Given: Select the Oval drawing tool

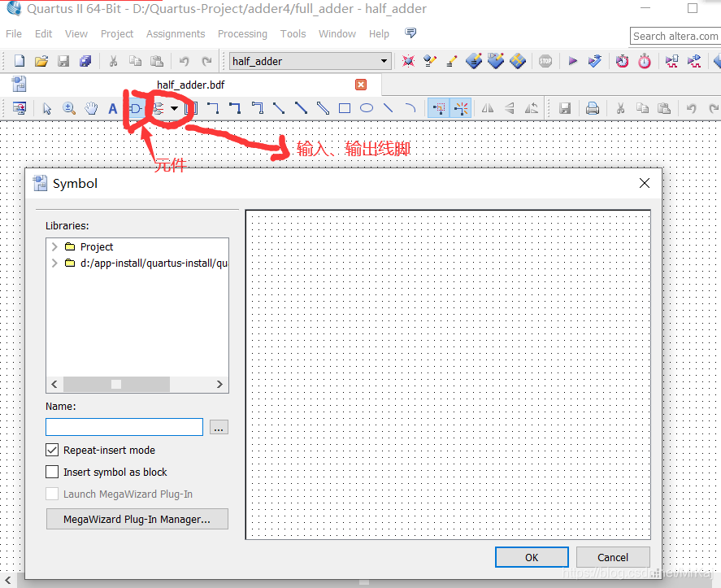Looking at the screenshot, I should (367, 108).
